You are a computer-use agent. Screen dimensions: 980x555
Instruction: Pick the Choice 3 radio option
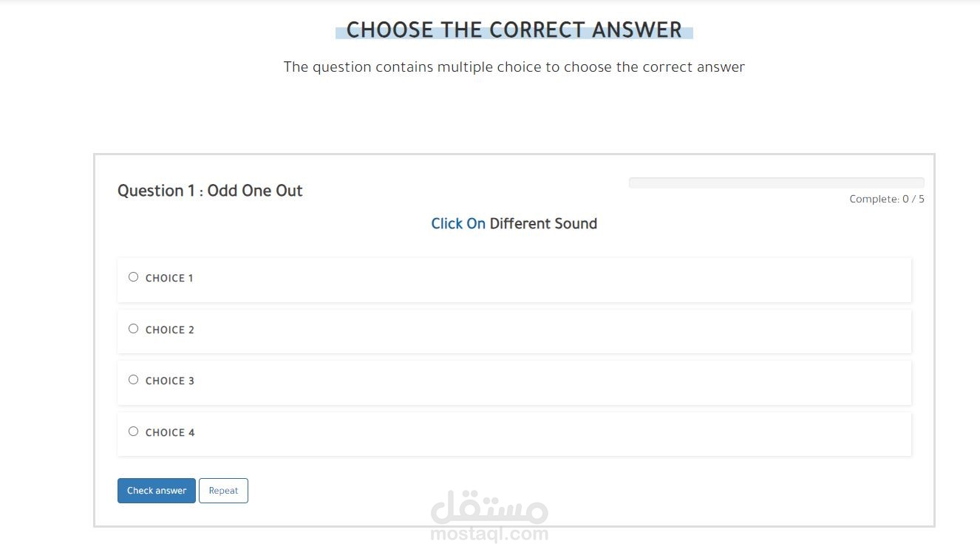pyautogui.click(x=133, y=380)
